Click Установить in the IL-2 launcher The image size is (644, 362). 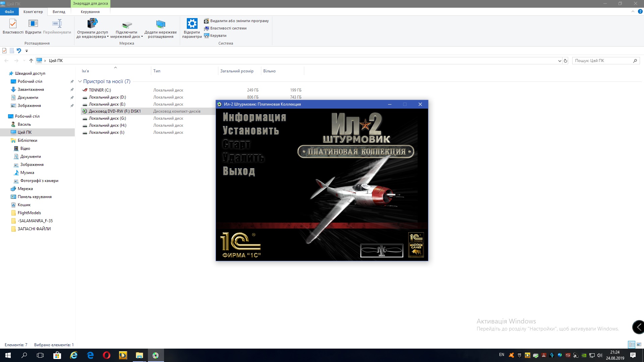[251, 131]
